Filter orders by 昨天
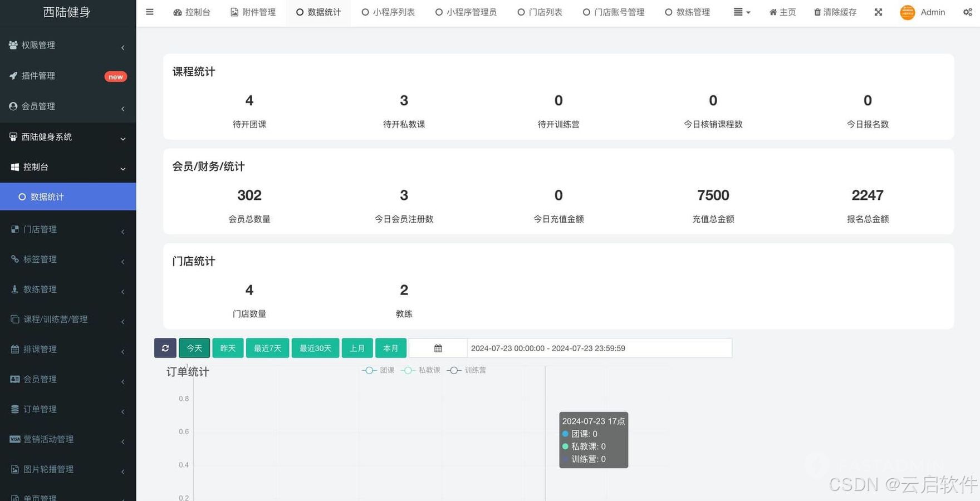The width and height of the screenshot is (980, 501). [x=228, y=348]
